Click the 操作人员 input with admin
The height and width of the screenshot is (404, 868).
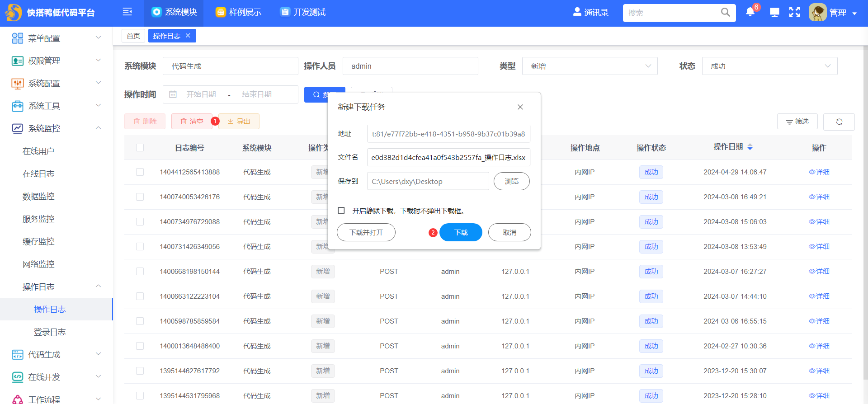click(x=410, y=66)
